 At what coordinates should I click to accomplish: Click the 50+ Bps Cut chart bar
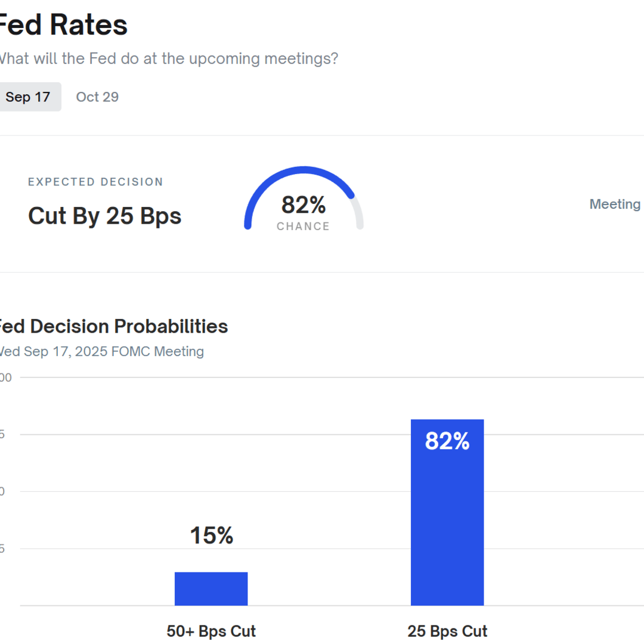[211, 589]
